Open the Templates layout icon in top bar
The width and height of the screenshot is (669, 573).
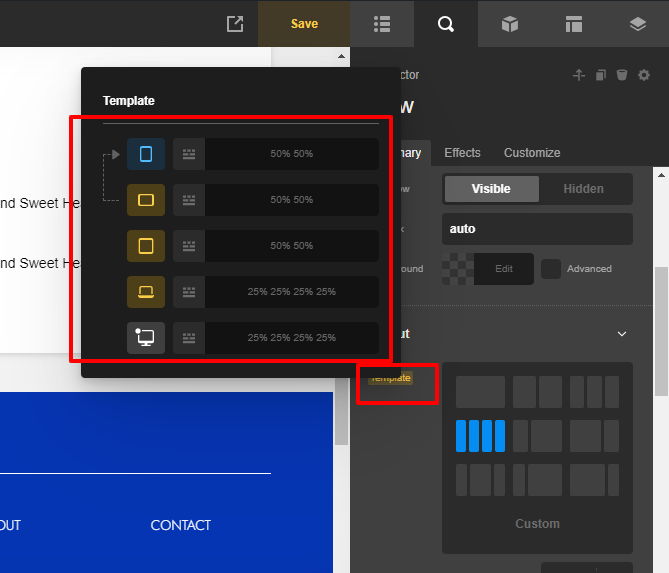(574, 24)
